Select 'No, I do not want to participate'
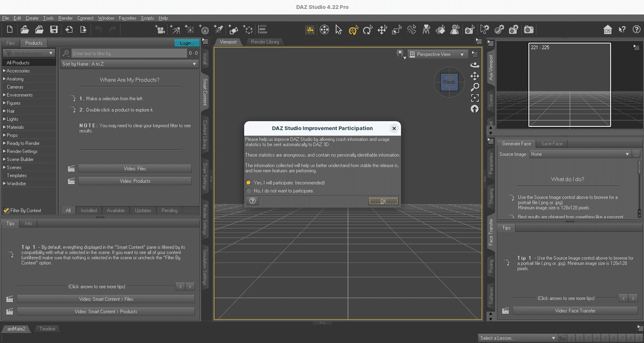644x343 pixels. [280, 191]
